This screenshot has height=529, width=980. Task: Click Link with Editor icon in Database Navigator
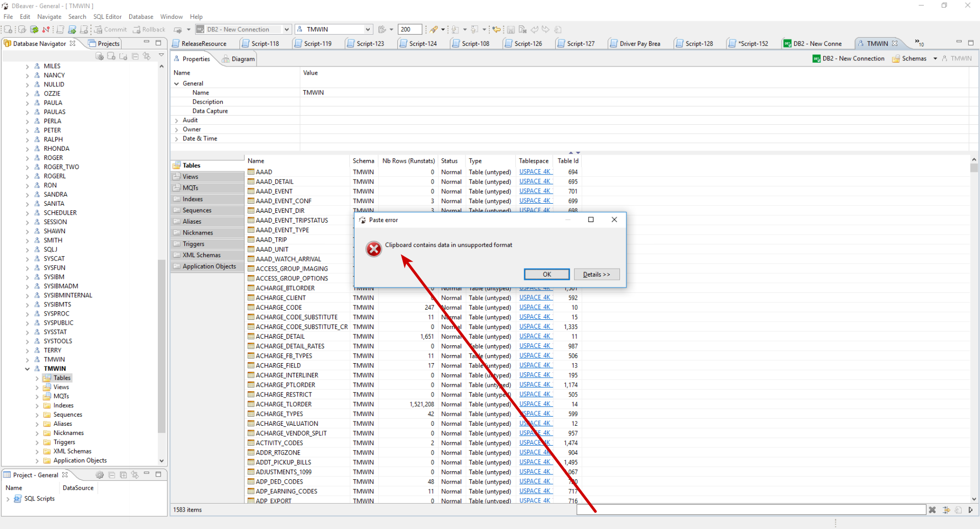146,56
